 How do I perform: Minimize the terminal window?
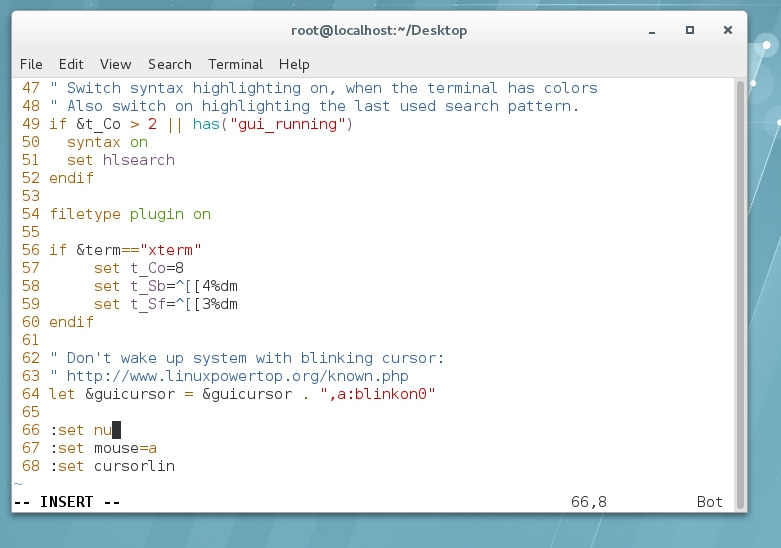click(652, 31)
